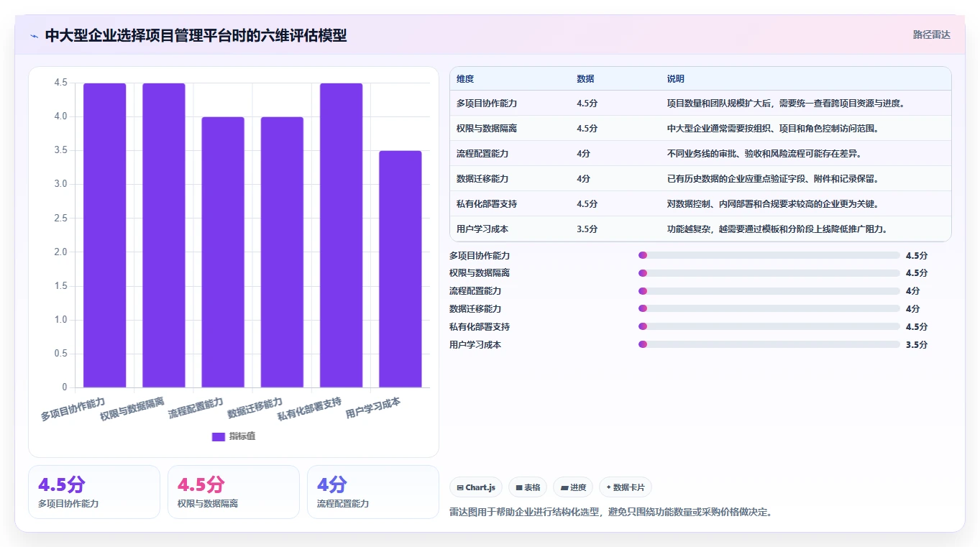Click the 权限与数据隔离 progress bar
The width and height of the screenshot is (980, 547).
pyautogui.click(x=769, y=273)
